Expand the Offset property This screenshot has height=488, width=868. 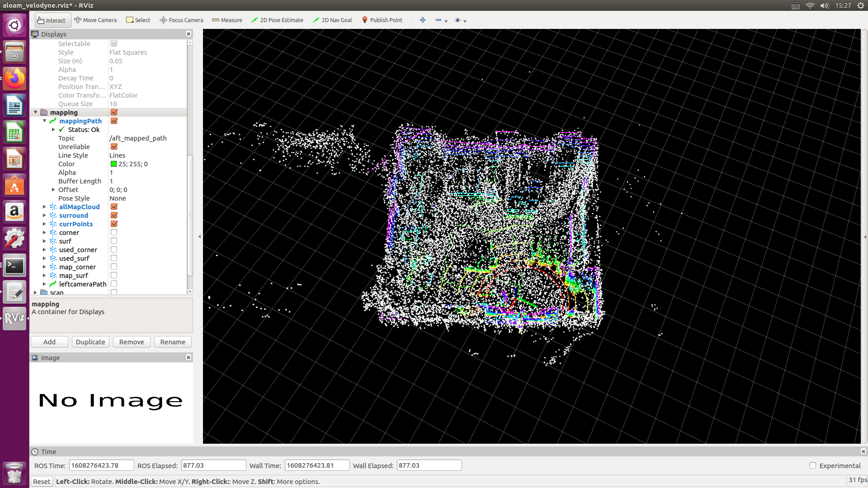pyautogui.click(x=53, y=190)
